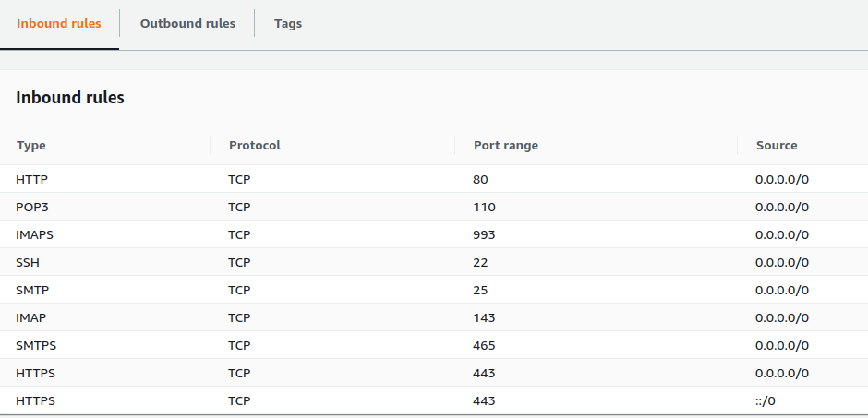
Task: Click the Source column header
Action: tap(776, 145)
